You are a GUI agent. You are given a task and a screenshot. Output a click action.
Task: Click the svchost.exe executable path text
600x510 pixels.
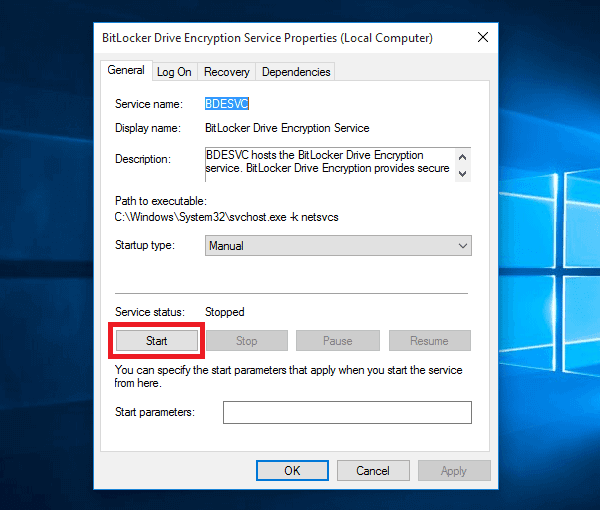click(x=227, y=217)
